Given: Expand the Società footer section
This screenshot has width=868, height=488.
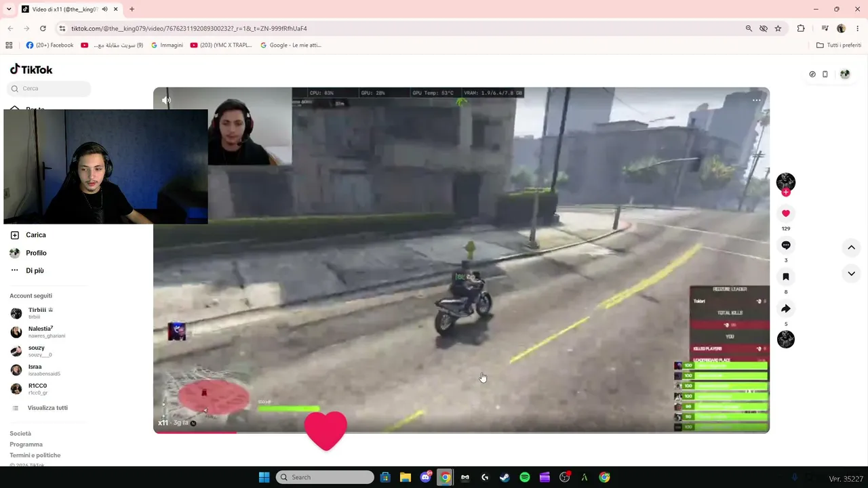Looking at the screenshot, I should pos(20,434).
